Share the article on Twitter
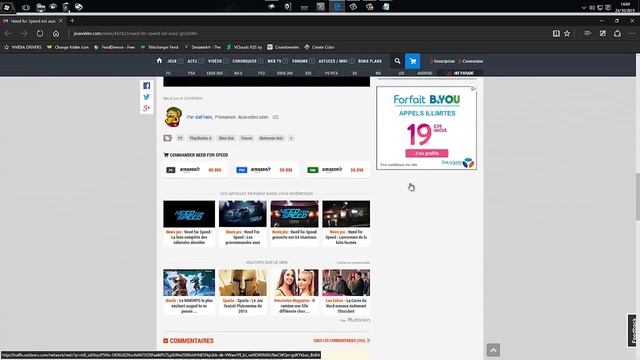640x360 pixels. pyautogui.click(x=147, y=97)
